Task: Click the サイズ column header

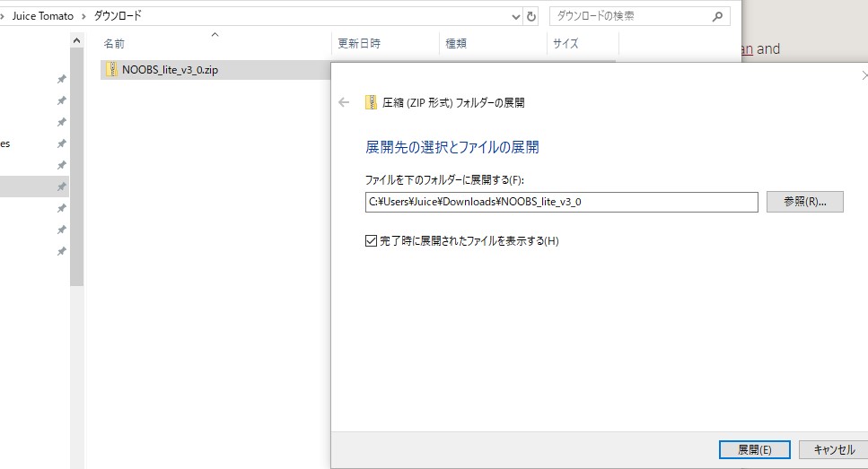Action: (566, 44)
